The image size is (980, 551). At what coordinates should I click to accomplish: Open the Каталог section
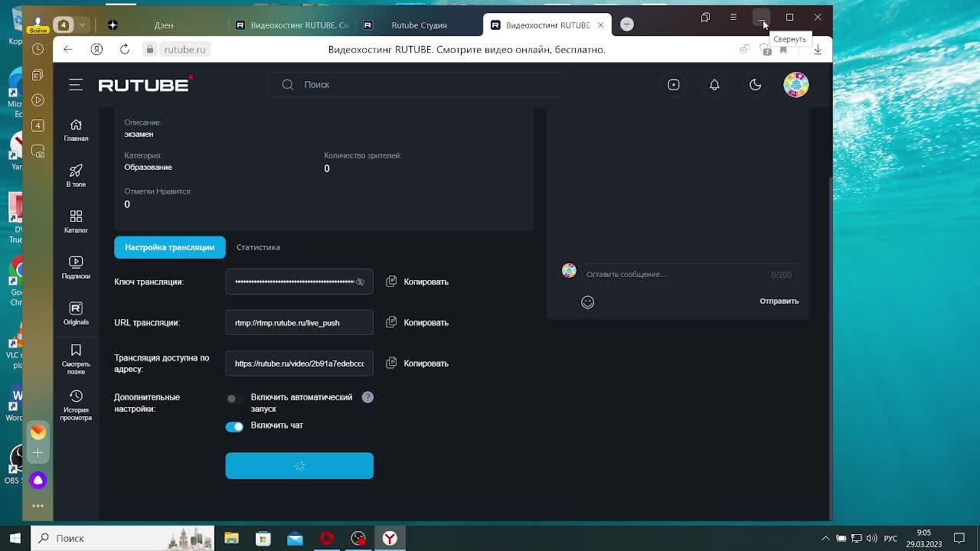pyautogui.click(x=76, y=222)
